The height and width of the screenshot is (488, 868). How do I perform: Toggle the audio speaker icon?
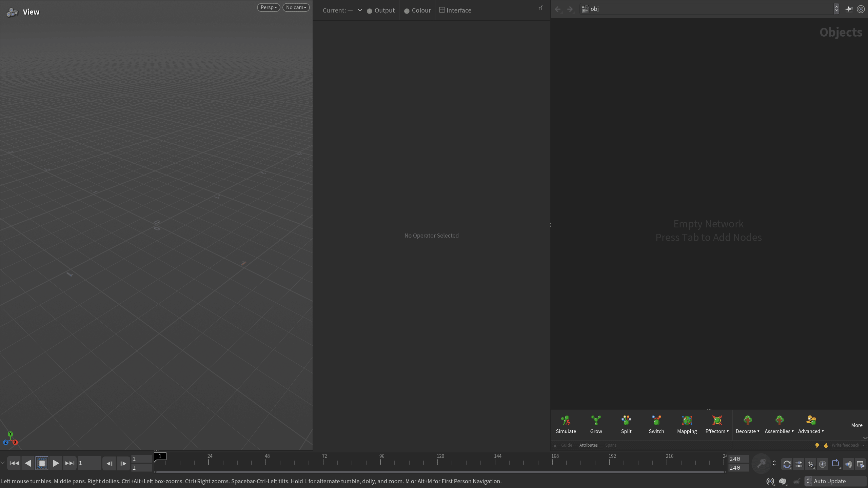pos(848,464)
